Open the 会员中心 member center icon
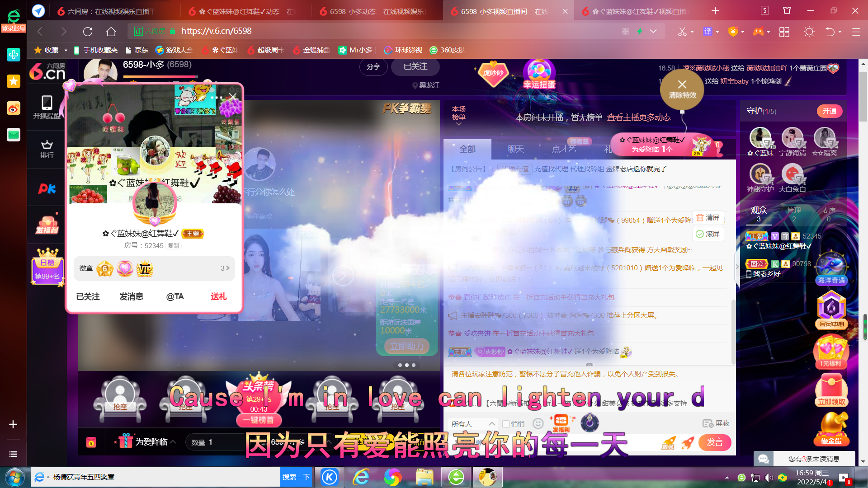Screen dimensions: 868x488 (831, 310)
